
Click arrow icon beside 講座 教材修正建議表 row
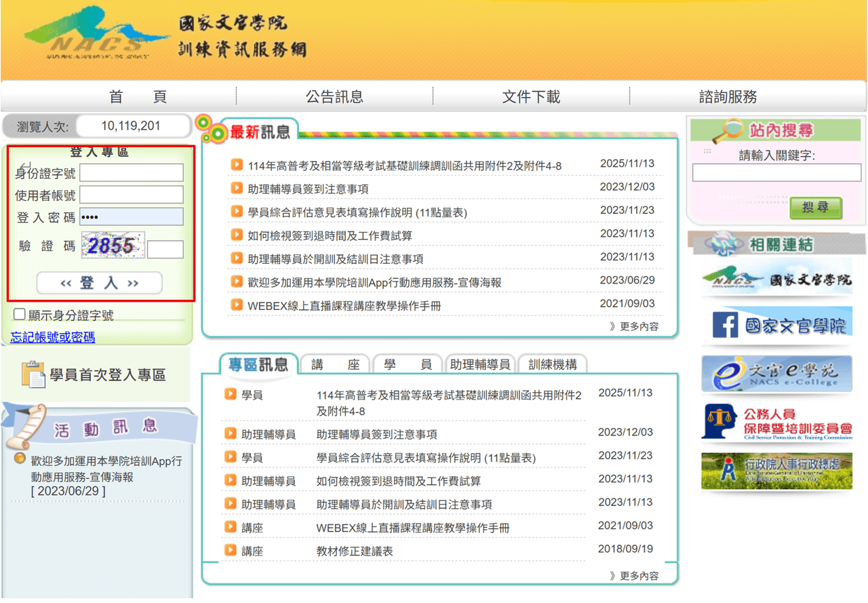pos(230,550)
